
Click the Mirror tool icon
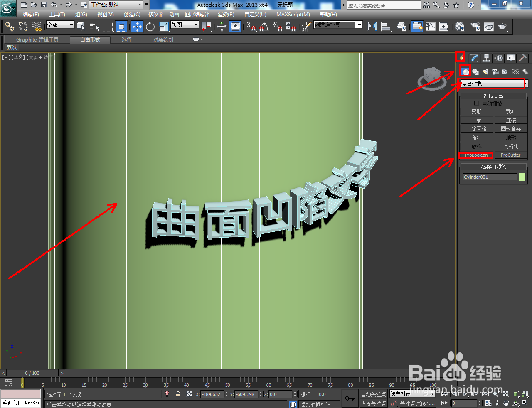(372, 26)
